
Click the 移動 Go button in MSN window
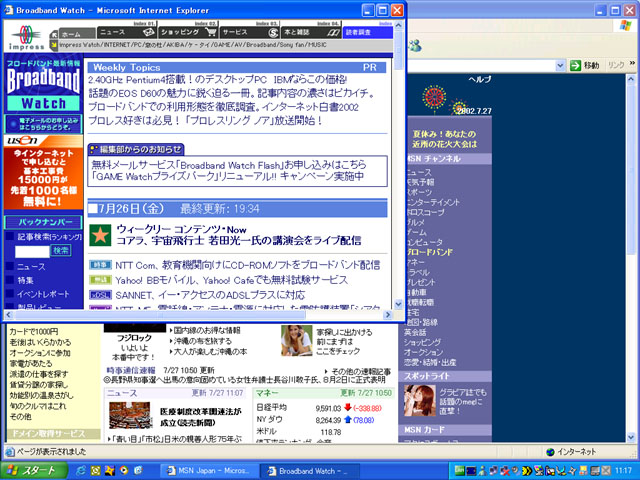pos(584,65)
